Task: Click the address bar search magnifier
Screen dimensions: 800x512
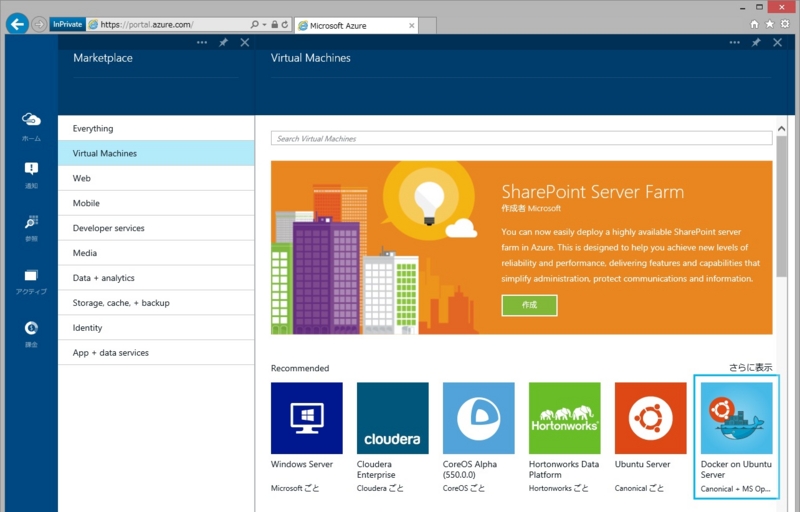Action: pyautogui.click(x=254, y=24)
